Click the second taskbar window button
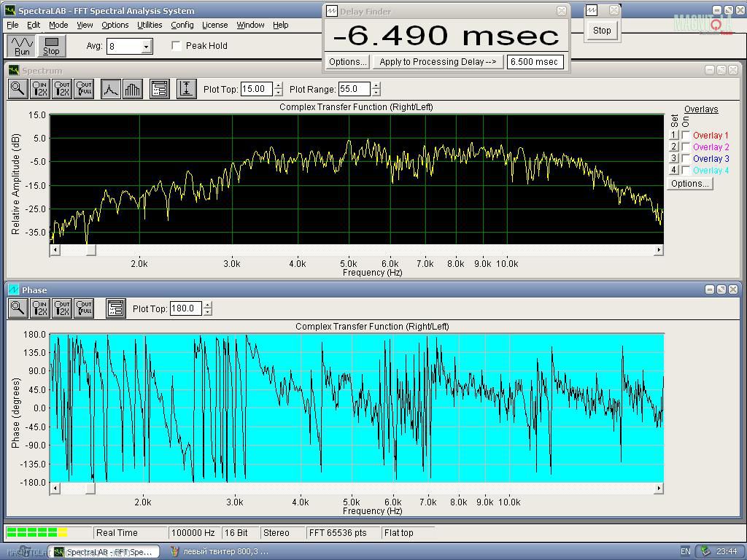Image resolution: width=747 pixels, height=560 pixels. (x=219, y=551)
